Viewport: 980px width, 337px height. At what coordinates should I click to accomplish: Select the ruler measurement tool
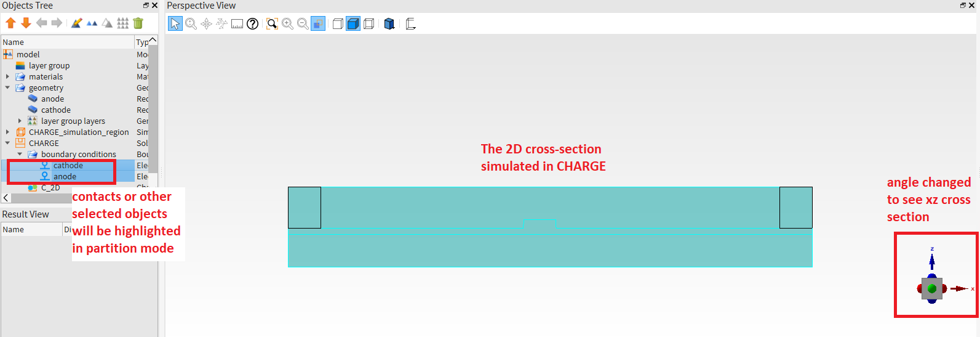[237, 24]
